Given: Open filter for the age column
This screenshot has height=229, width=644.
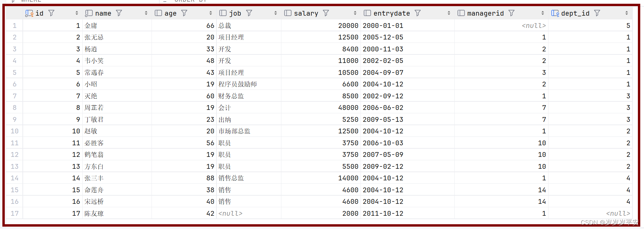Looking at the screenshot, I should point(184,13).
